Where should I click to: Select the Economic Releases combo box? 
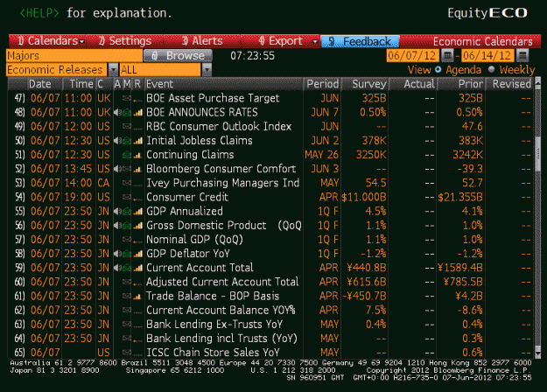pyautogui.click(x=58, y=70)
